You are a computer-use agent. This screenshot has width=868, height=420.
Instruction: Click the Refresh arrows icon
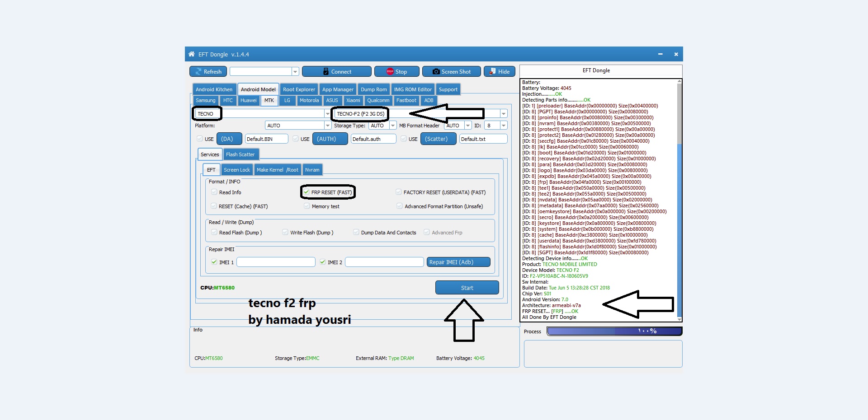[198, 71]
